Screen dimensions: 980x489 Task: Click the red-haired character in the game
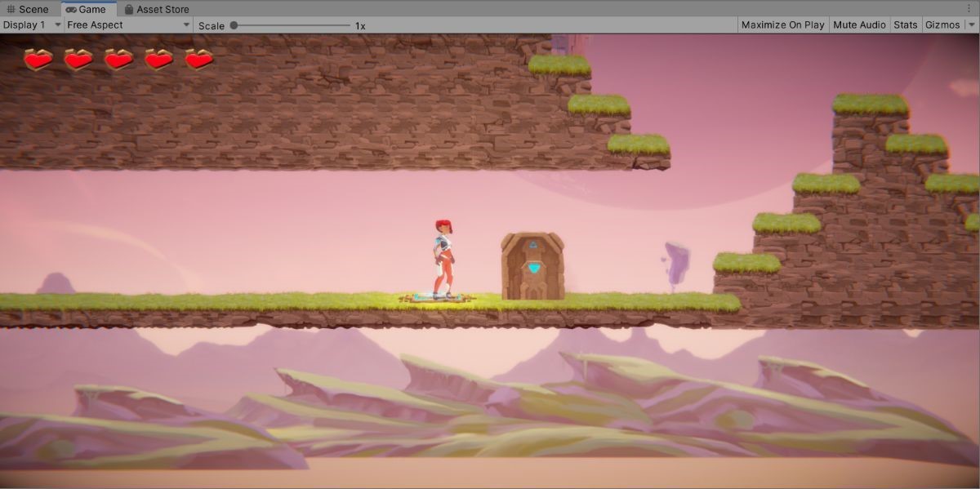point(443,258)
